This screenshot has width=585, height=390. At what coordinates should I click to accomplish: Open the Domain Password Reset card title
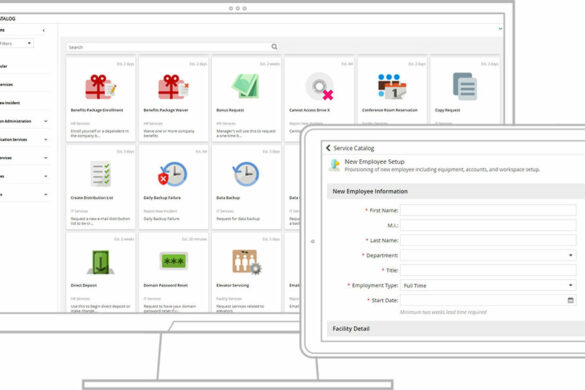pyautogui.click(x=166, y=285)
